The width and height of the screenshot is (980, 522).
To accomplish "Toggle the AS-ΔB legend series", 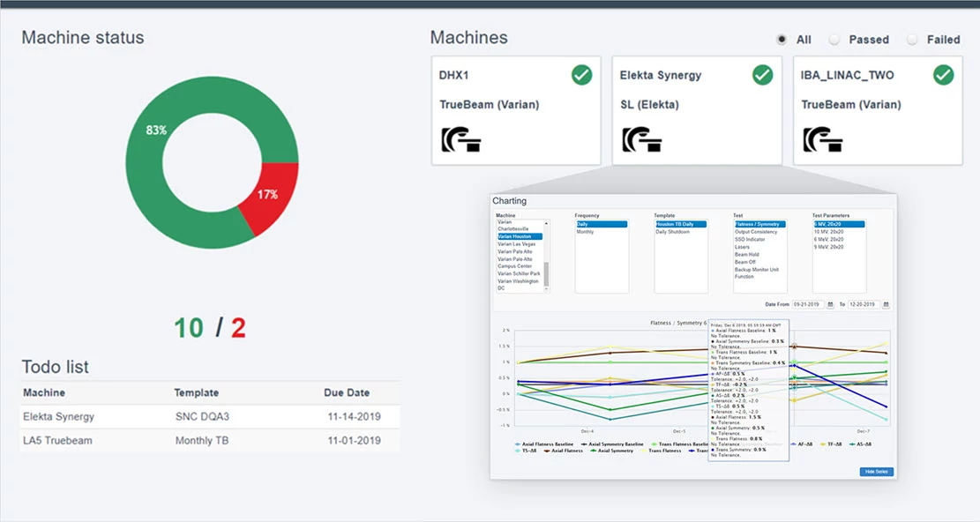I will [861, 444].
